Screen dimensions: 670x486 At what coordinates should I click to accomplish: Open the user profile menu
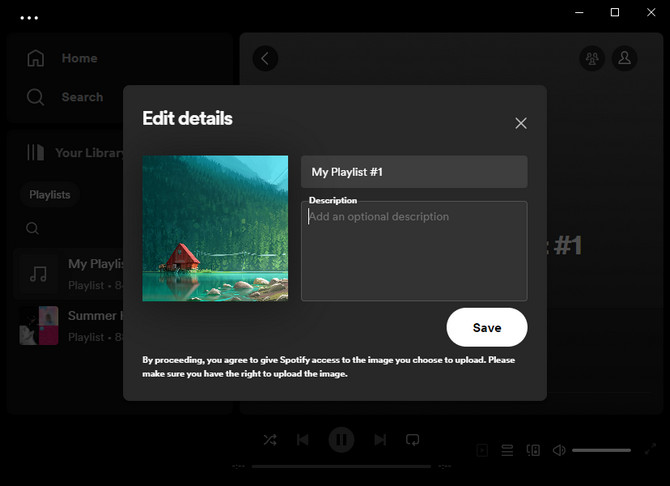(x=624, y=58)
